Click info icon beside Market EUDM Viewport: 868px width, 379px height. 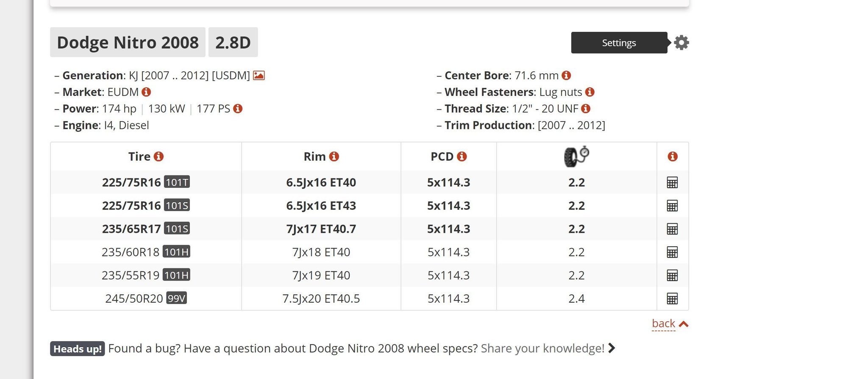pyautogui.click(x=146, y=92)
